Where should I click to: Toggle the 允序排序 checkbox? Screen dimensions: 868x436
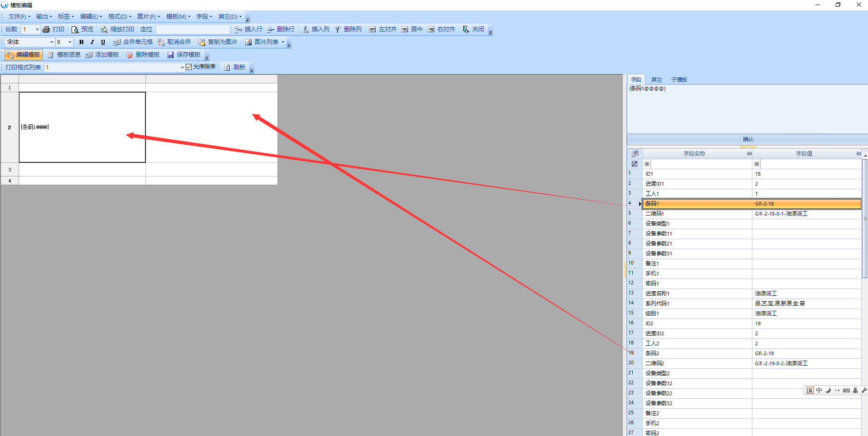click(189, 67)
